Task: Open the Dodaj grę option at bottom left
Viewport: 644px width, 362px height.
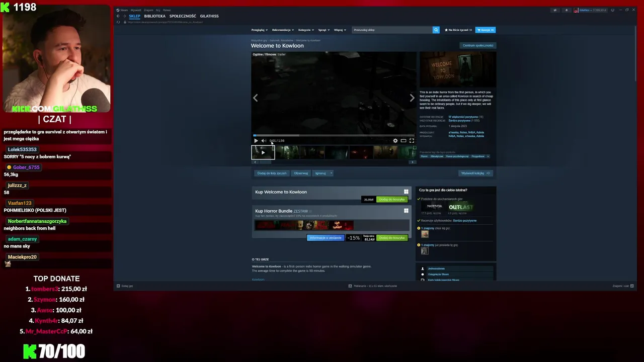Action: [x=125, y=286]
